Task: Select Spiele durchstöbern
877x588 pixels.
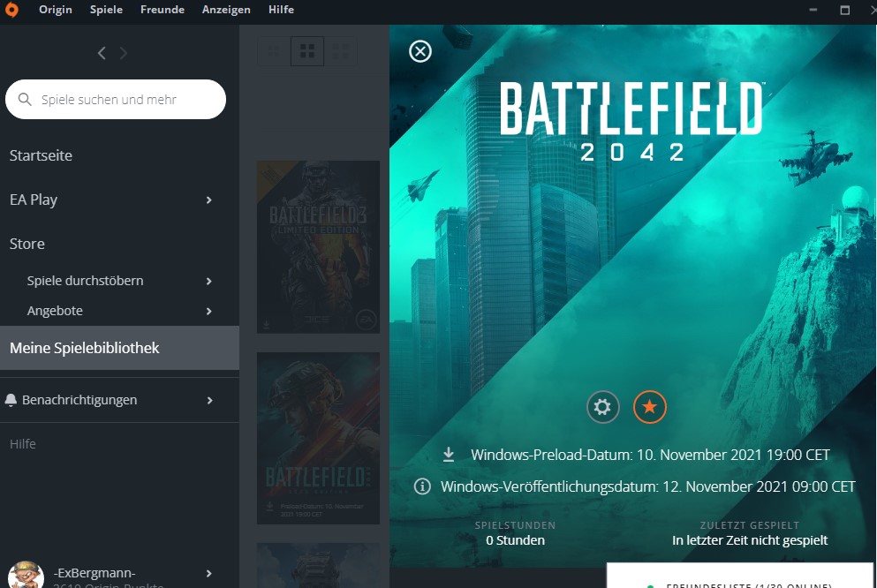Action: point(85,281)
